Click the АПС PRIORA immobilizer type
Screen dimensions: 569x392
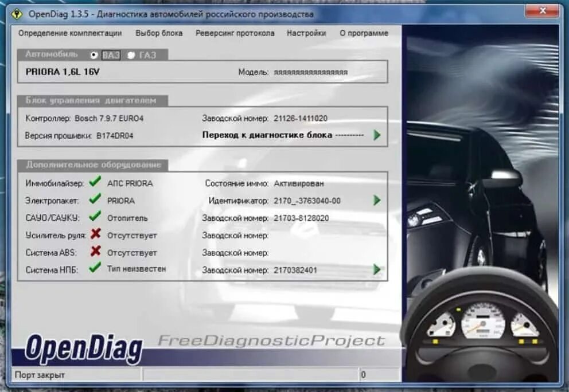[x=130, y=183]
